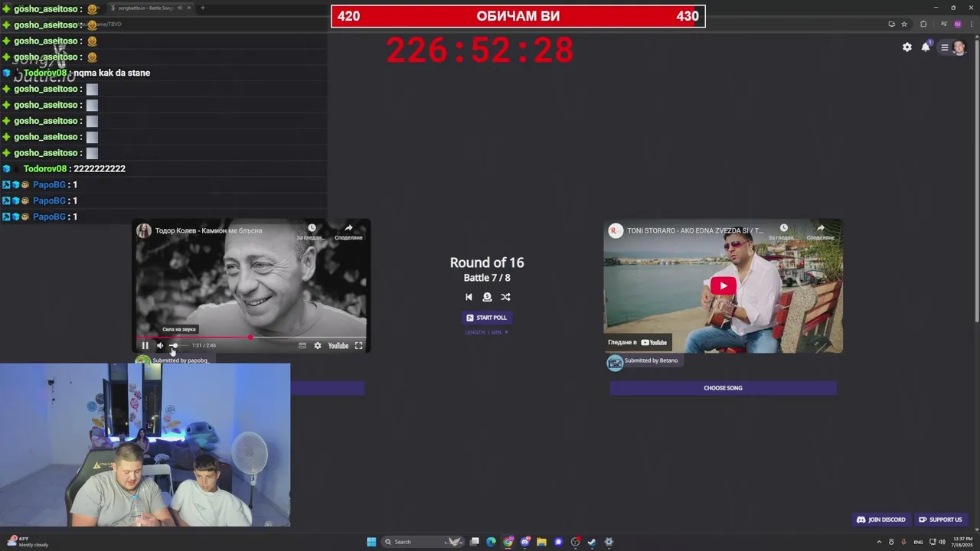Adjust the left video's volume slider

[178, 346]
